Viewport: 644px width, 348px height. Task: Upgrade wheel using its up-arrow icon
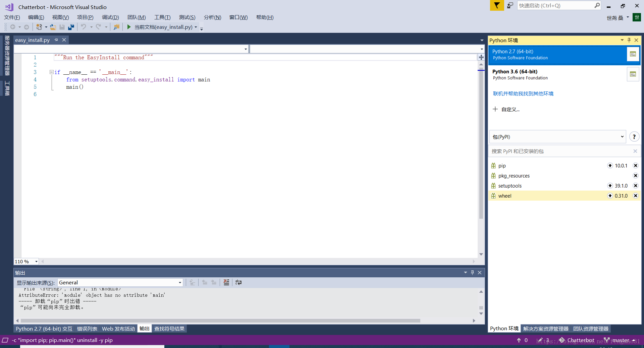610,196
